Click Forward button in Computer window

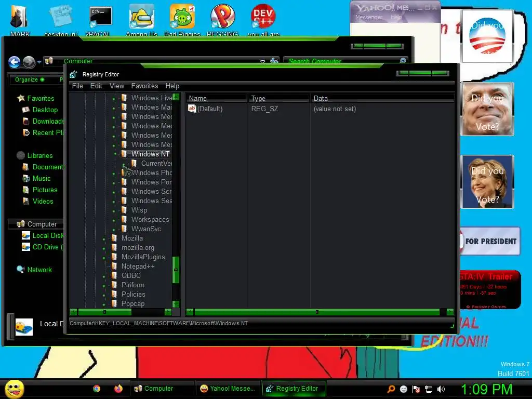pyautogui.click(x=29, y=62)
